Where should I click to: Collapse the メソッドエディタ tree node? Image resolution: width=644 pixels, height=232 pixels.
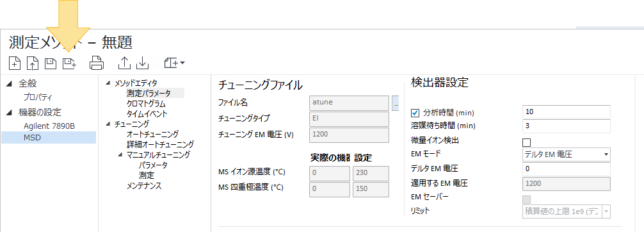pyautogui.click(x=108, y=83)
